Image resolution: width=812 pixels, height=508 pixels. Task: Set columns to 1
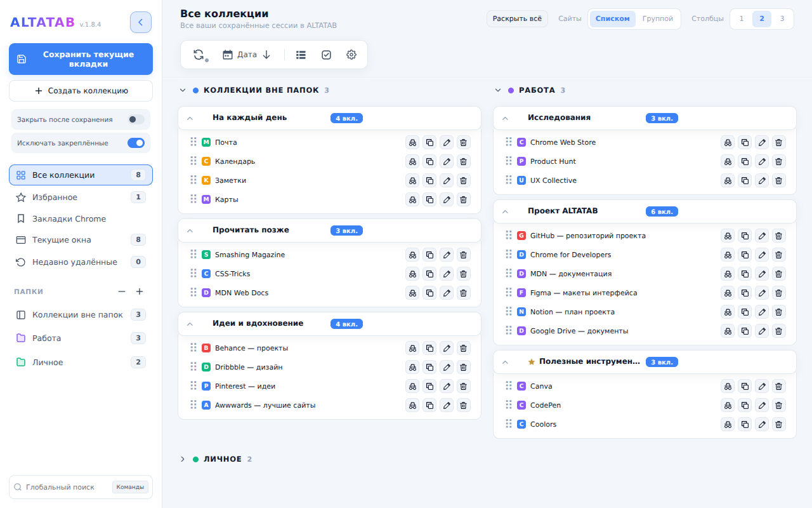click(x=742, y=19)
